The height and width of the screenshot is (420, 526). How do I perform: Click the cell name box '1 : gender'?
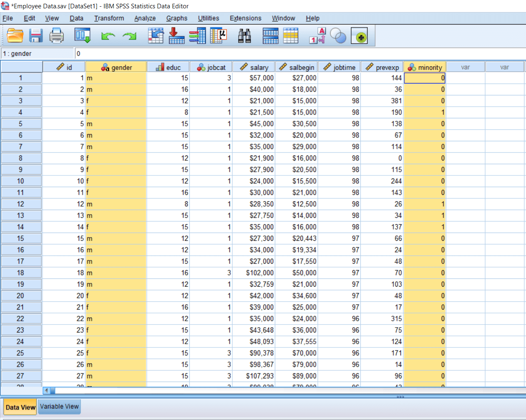(x=37, y=54)
